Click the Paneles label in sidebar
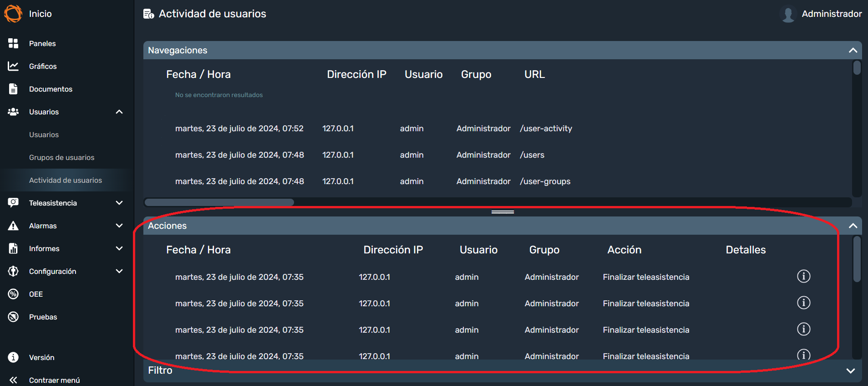 click(x=42, y=43)
